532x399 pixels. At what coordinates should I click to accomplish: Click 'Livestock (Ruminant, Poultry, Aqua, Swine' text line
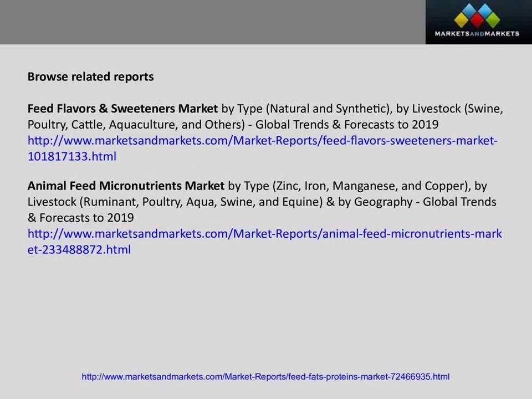(x=262, y=202)
